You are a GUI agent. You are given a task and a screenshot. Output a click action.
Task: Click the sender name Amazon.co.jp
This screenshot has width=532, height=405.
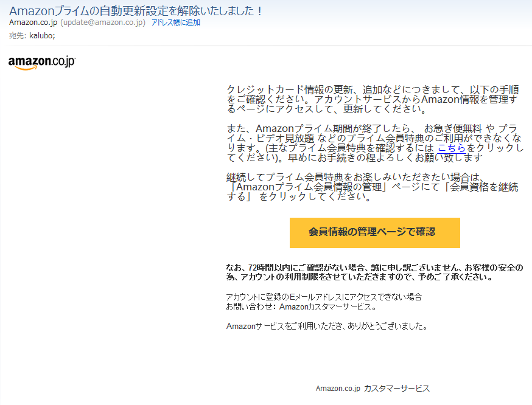click(33, 22)
